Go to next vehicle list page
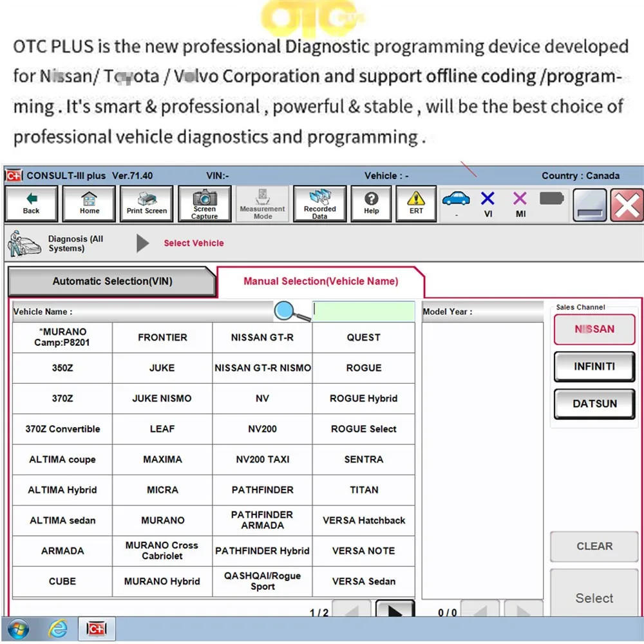The image size is (644, 644). click(395, 609)
